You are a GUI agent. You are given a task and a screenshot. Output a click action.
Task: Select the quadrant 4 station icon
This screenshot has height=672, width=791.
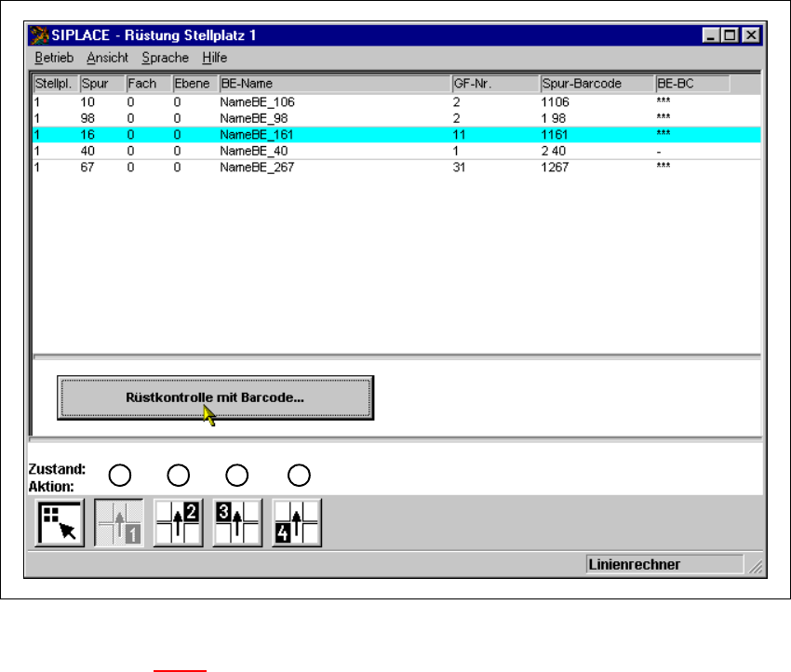[x=297, y=524]
